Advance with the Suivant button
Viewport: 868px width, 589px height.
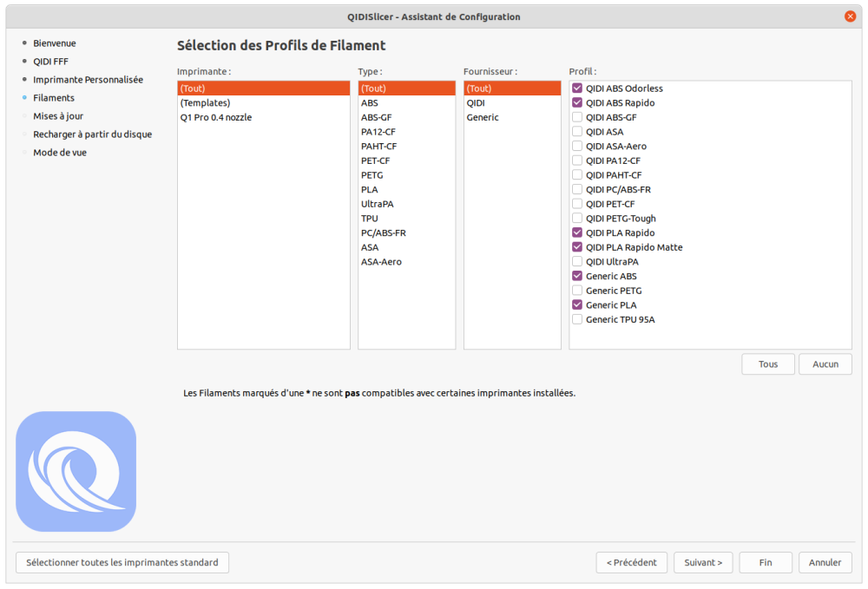[703, 562]
